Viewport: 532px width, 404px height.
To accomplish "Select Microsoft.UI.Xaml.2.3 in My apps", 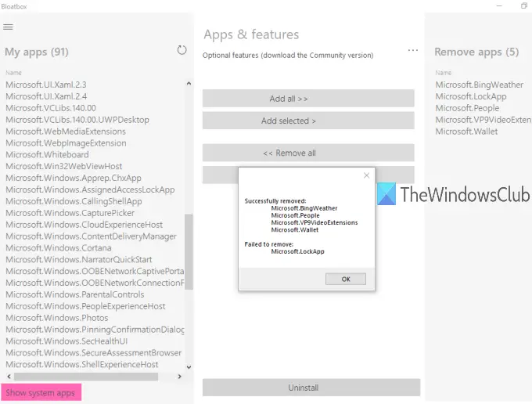I will [46, 85].
